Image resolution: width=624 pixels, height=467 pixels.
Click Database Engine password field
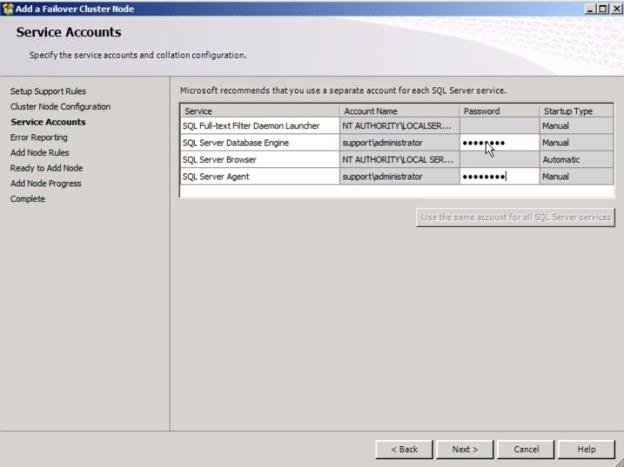pyautogui.click(x=499, y=143)
